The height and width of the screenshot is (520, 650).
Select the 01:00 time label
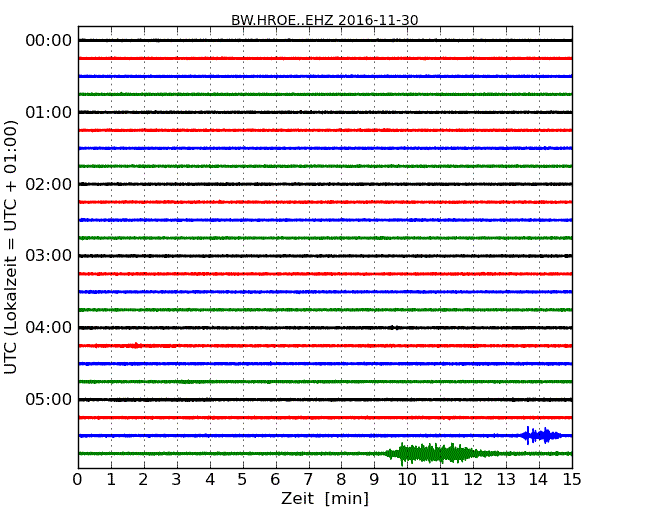click(x=49, y=112)
